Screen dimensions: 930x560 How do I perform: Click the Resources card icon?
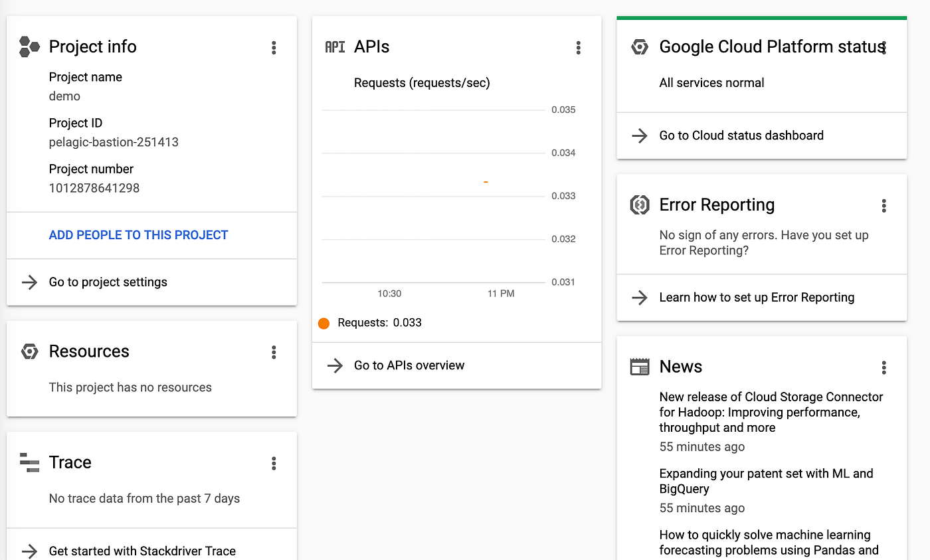tap(29, 351)
